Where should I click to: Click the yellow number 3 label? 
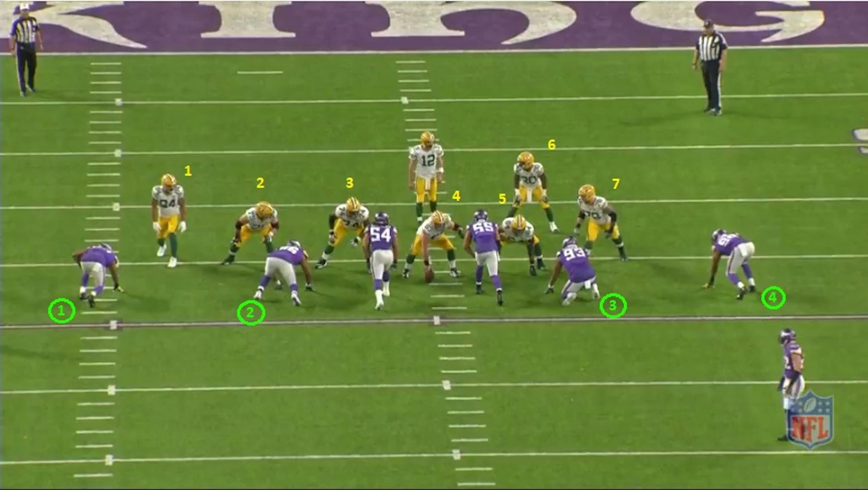[x=350, y=183]
